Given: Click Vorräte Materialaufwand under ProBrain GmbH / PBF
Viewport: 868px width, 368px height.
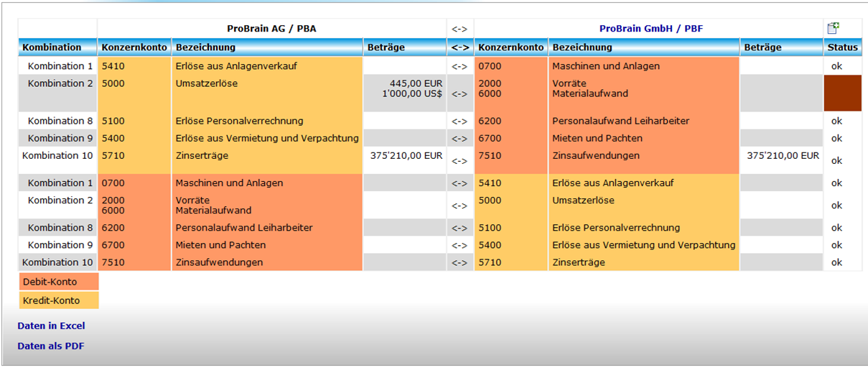Looking at the screenshot, I should pyautogui.click(x=590, y=88).
